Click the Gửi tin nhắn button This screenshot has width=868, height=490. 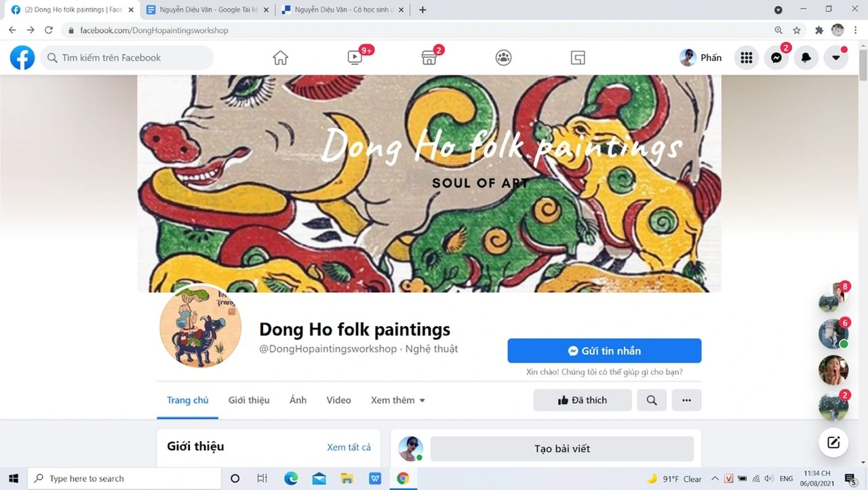pos(604,351)
